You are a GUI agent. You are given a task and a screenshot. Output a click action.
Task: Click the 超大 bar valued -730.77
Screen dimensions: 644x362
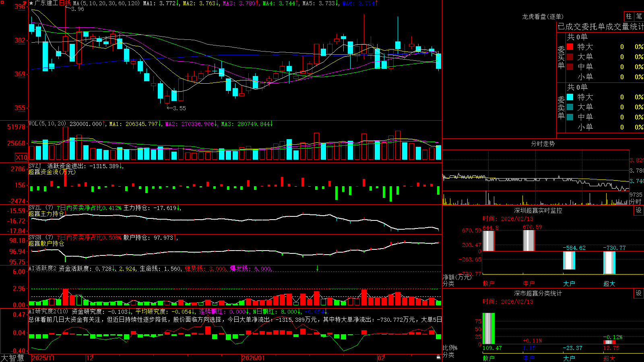pos(609,263)
